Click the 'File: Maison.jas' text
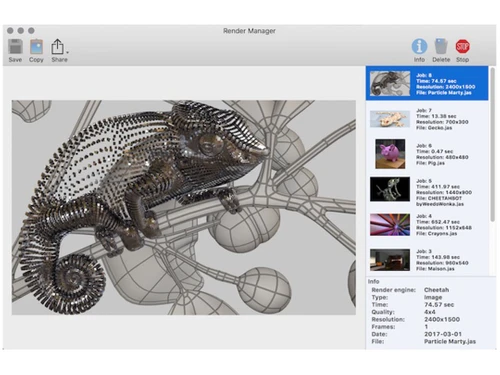Screen dimensions: 500x375 (435, 269)
